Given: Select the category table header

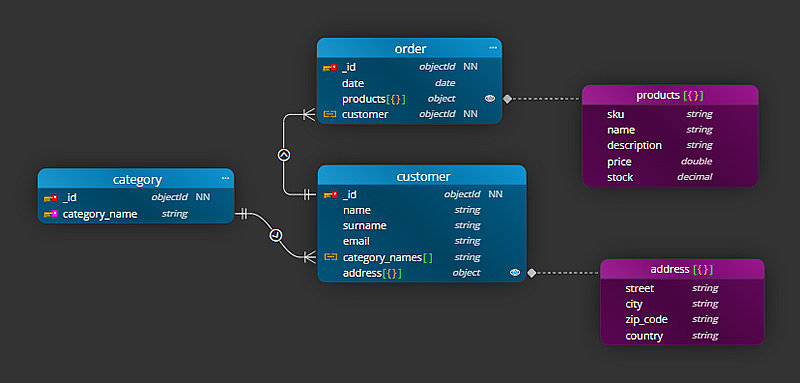Looking at the screenshot, I should [136, 179].
